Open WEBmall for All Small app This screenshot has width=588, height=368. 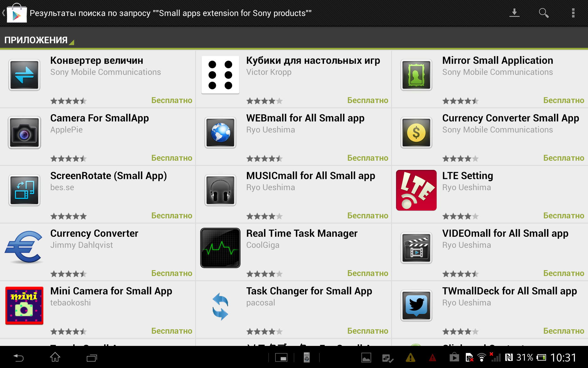(305, 118)
